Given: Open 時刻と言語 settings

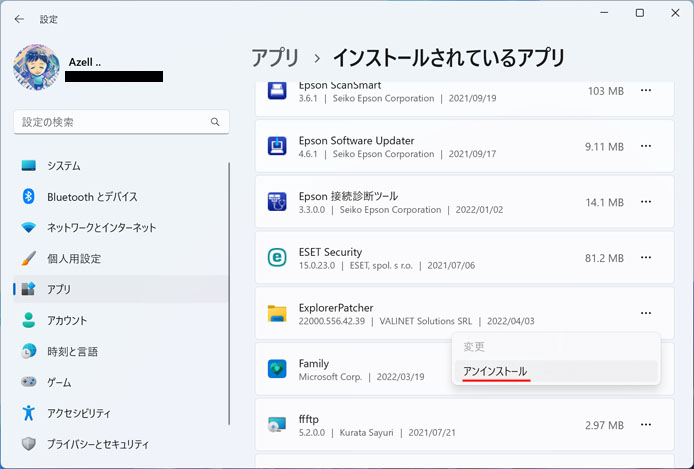Looking at the screenshot, I should 120,351.
